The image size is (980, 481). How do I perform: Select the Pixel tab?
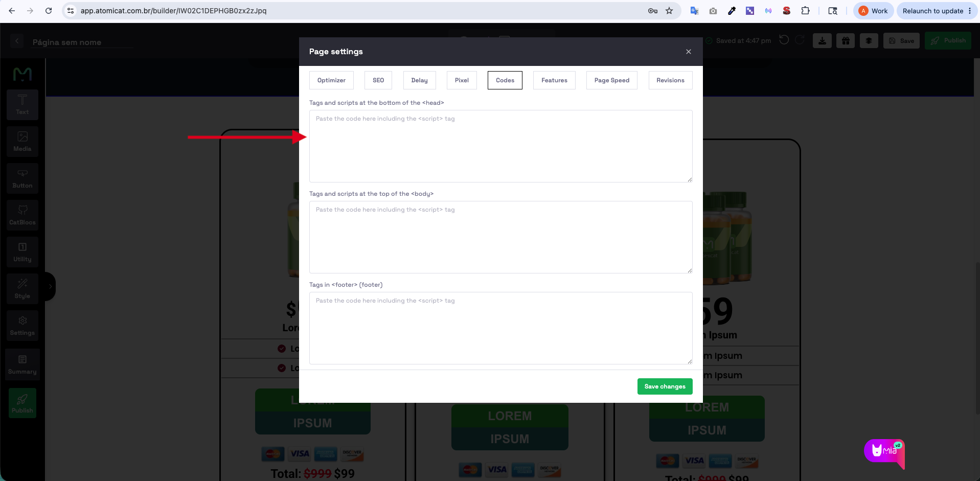click(462, 80)
